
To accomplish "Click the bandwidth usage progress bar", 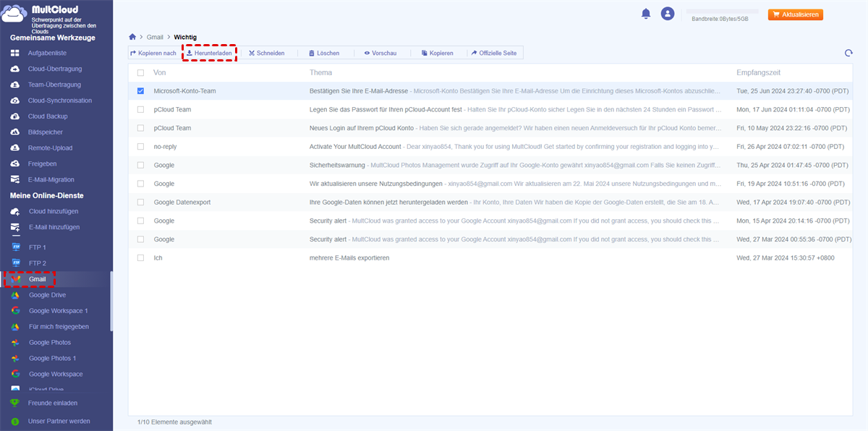I will 722,12.
